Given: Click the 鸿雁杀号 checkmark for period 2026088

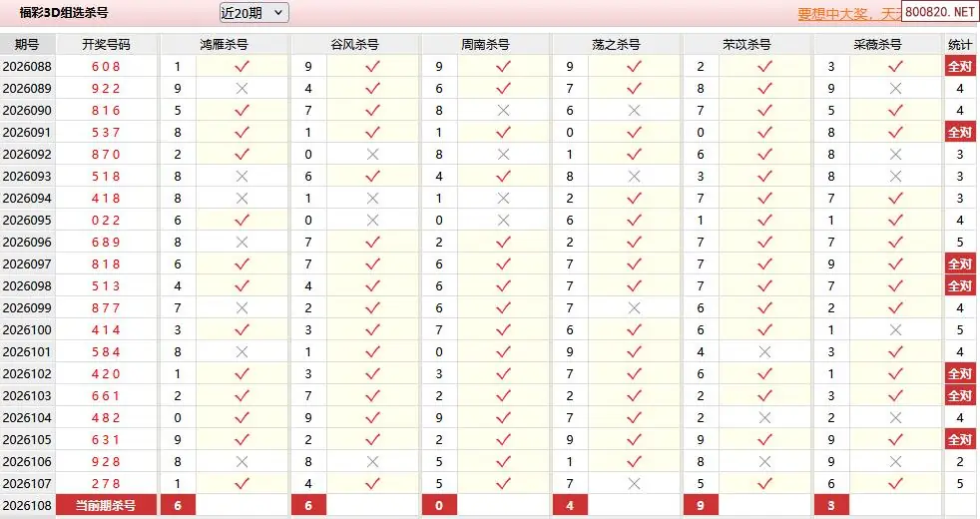Looking at the screenshot, I should click(241, 66).
